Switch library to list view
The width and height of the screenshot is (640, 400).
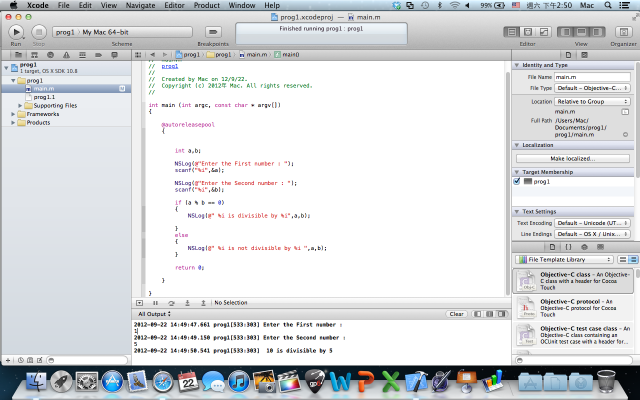pos(633,260)
